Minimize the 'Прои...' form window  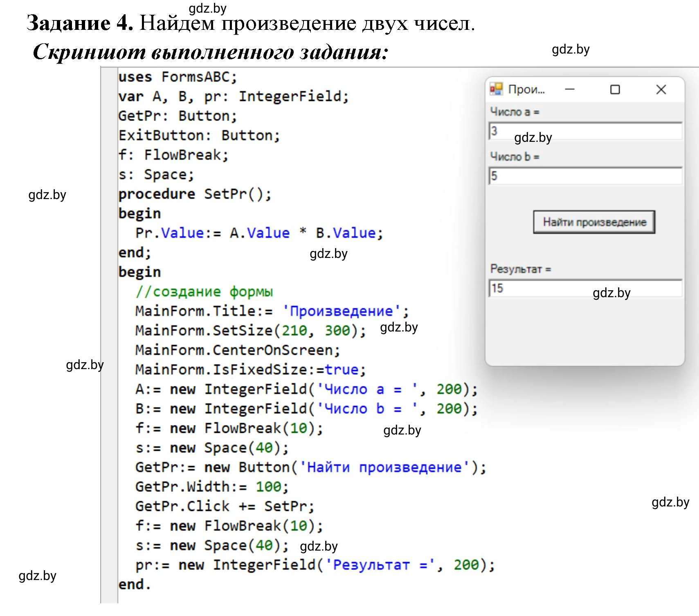coord(570,89)
